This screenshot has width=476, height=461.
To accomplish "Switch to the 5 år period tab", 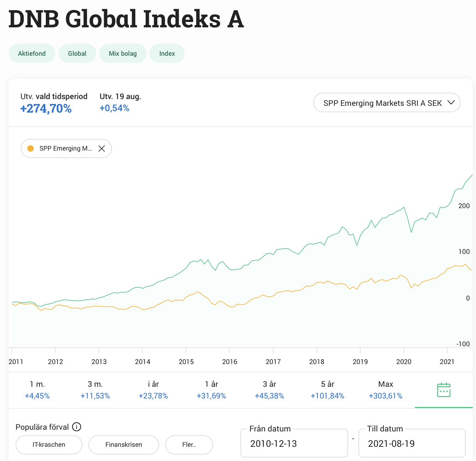I will point(328,390).
